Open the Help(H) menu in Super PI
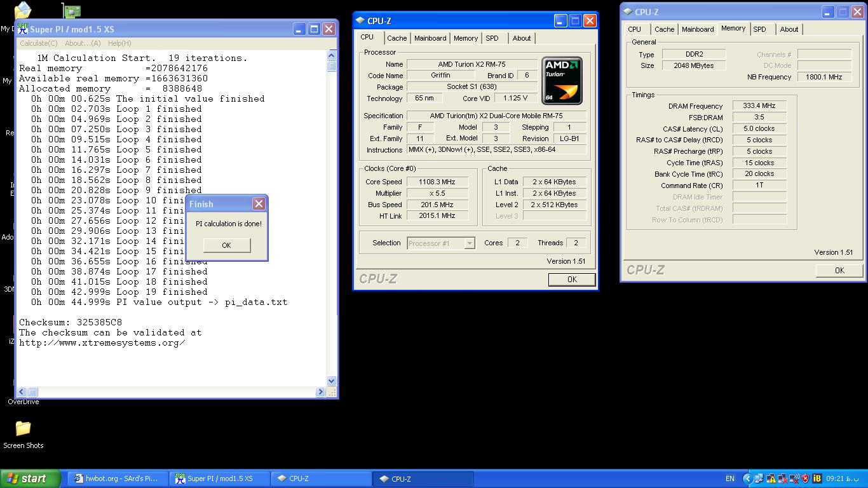This screenshot has width=868, height=488. (x=119, y=43)
